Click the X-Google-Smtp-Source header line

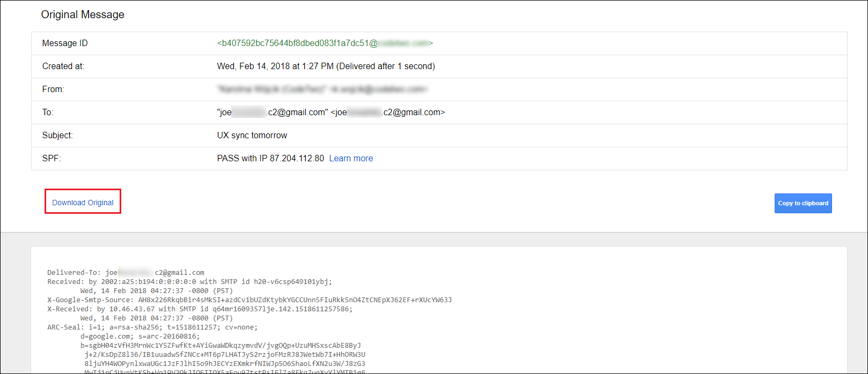coord(249,300)
